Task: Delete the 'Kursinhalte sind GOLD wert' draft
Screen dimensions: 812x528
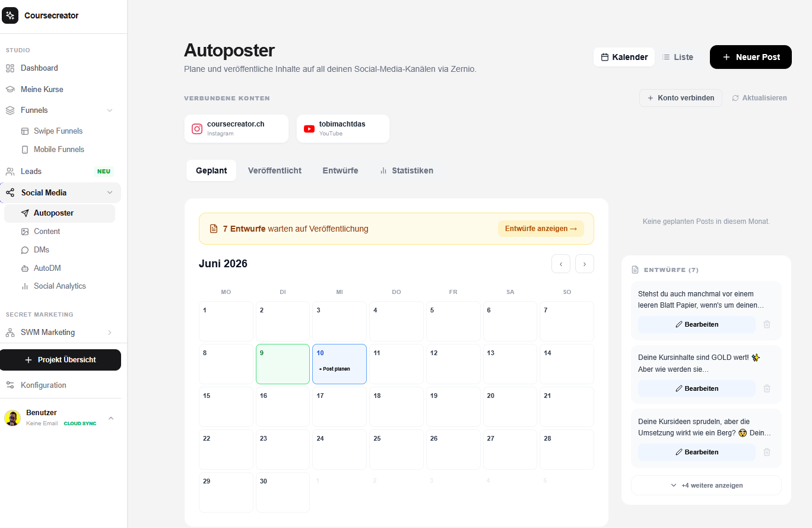Action: click(767, 388)
